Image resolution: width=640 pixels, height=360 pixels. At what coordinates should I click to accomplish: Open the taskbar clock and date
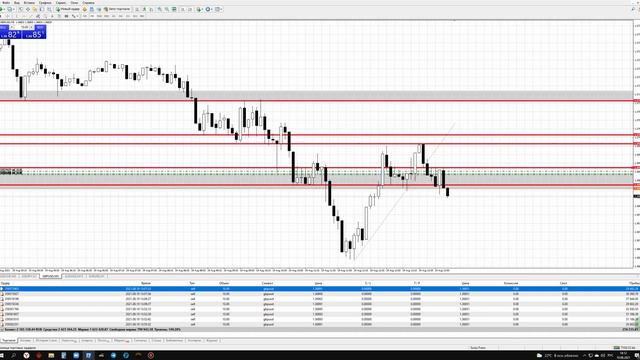[x=623, y=355]
